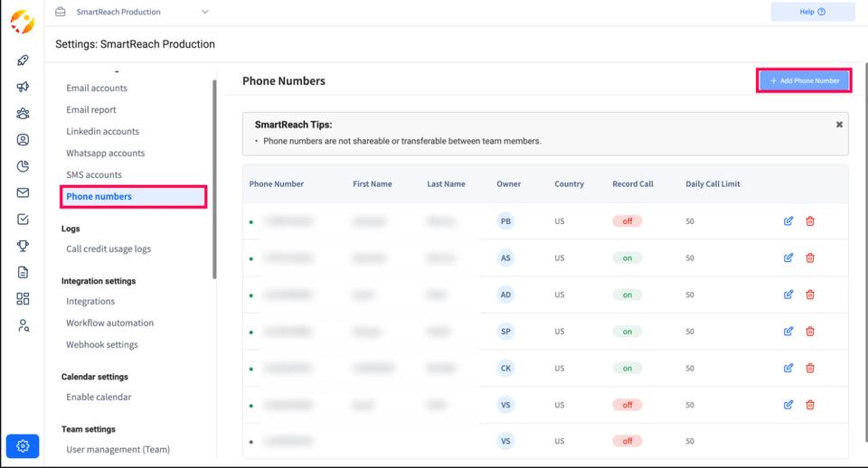The height and width of the screenshot is (468, 868).
Task: Open the envelope inbox icon
Action: point(23,192)
